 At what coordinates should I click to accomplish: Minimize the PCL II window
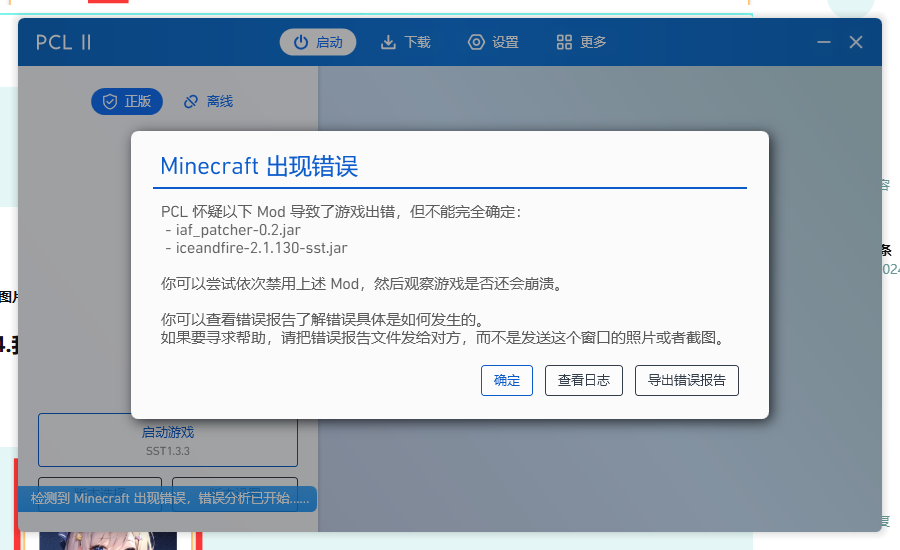click(824, 42)
